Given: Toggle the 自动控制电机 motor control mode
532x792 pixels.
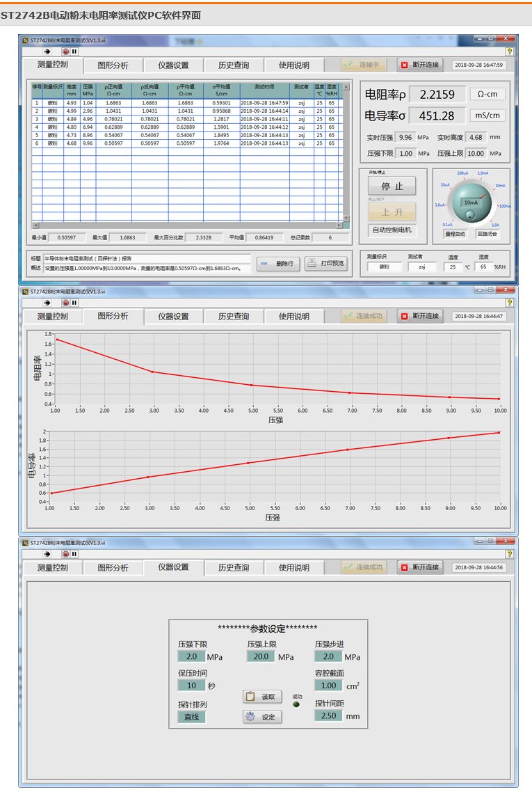Looking at the screenshot, I should pos(392,230).
